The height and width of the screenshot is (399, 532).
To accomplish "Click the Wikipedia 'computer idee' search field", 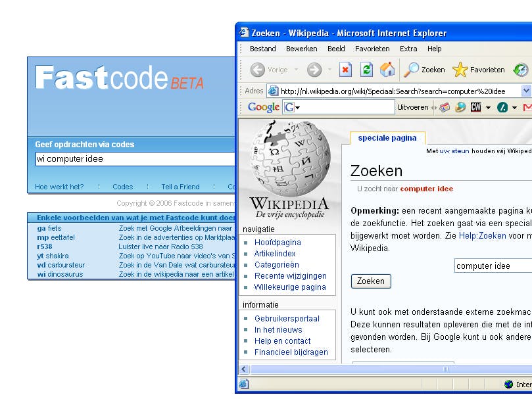I will [x=493, y=266].
